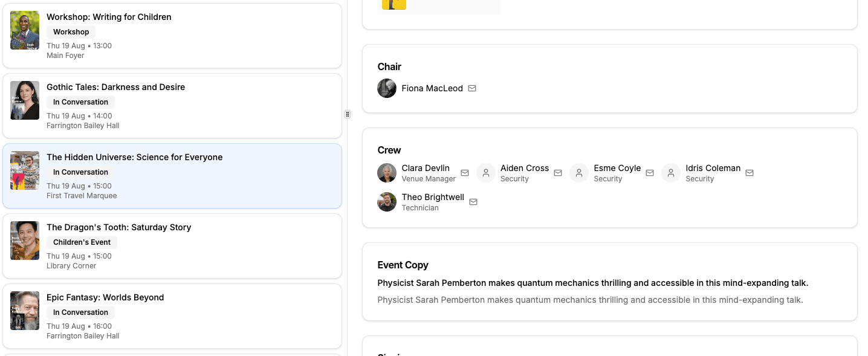Click the Children's Event tag badge
This screenshot has width=868, height=356.
pos(82,242)
